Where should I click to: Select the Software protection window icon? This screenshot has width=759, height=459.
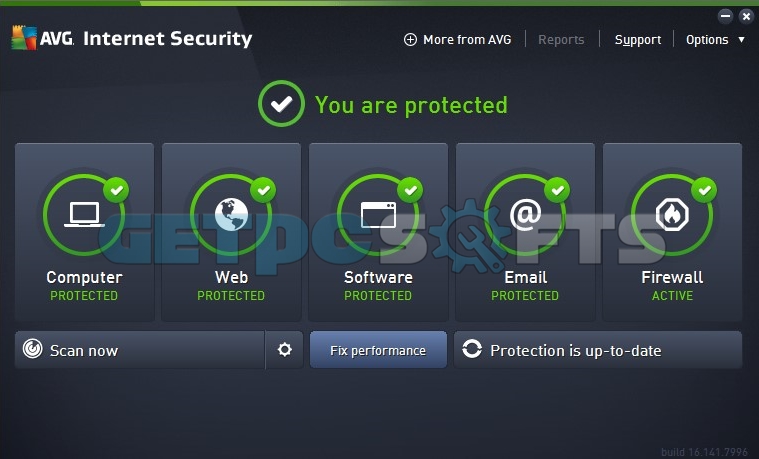(x=379, y=214)
